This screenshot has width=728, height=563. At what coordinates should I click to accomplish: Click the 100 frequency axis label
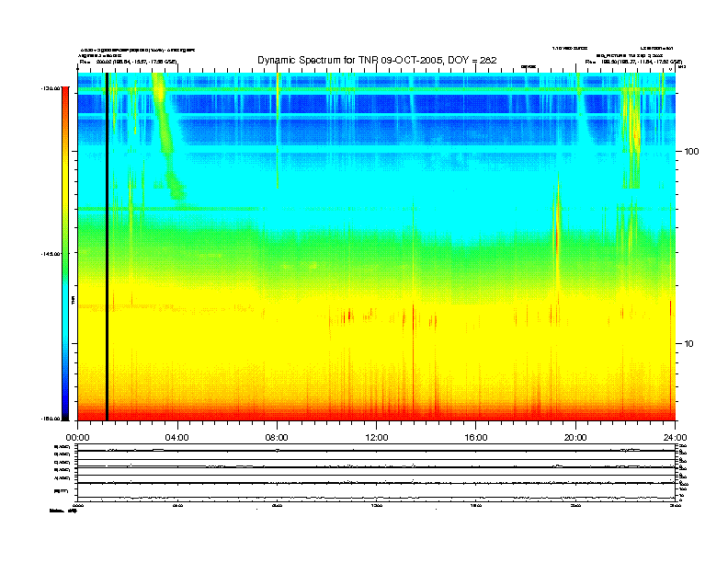pos(692,152)
